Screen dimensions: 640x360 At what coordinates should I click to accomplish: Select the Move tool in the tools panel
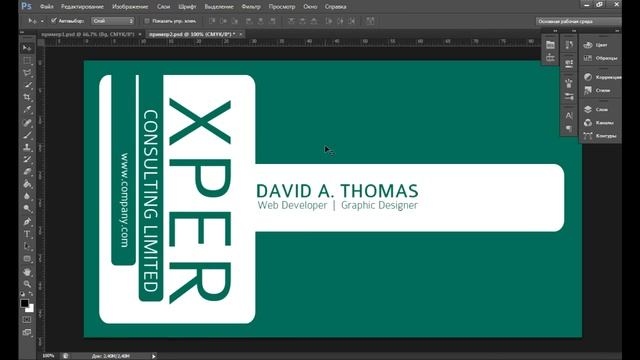(27, 48)
